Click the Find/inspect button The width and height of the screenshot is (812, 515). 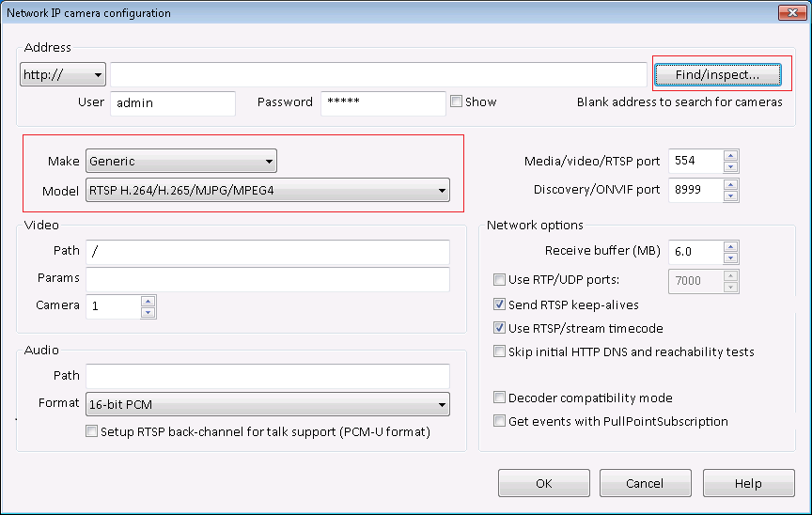point(716,74)
